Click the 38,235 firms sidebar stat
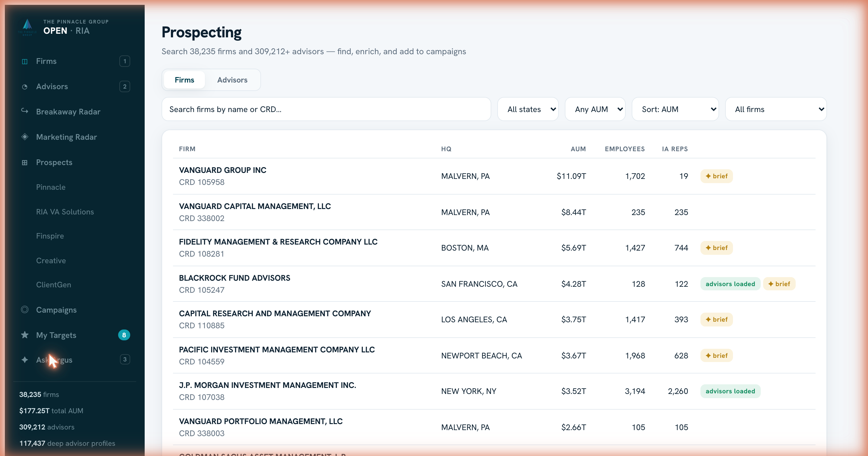This screenshot has width=868, height=456. click(39, 394)
